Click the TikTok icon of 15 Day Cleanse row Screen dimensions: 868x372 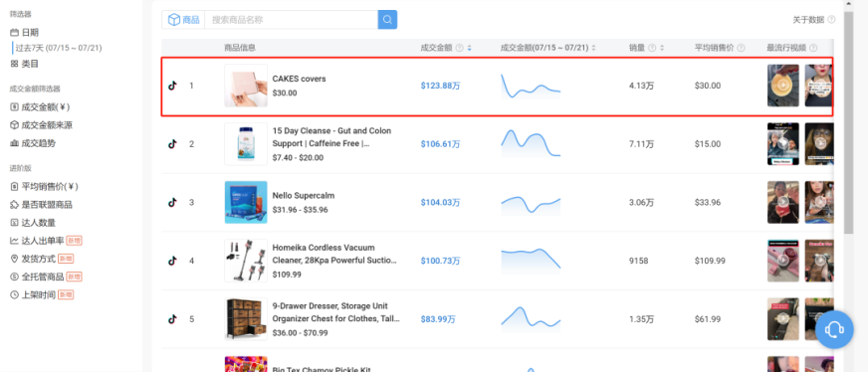click(x=172, y=144)
